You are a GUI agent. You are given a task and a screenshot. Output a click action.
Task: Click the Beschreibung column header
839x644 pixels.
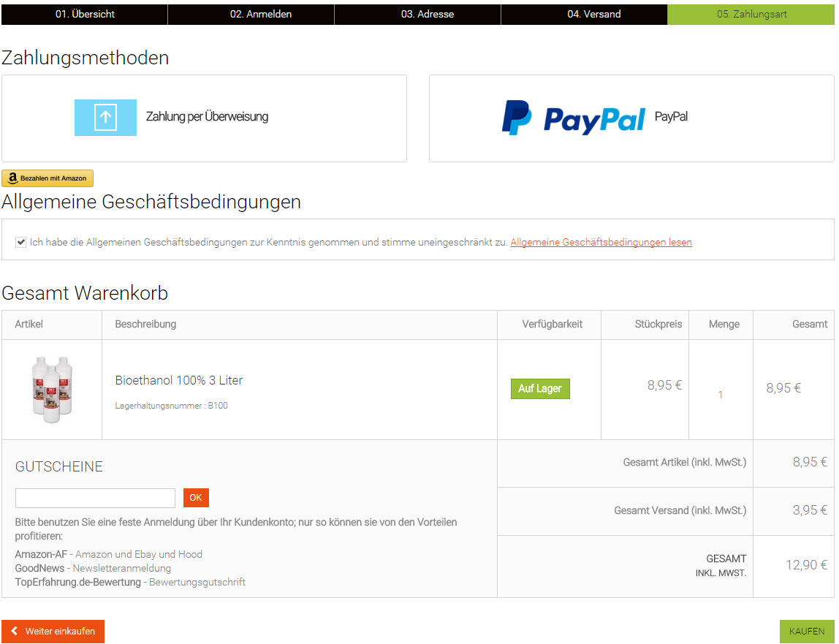pos(145,324)
